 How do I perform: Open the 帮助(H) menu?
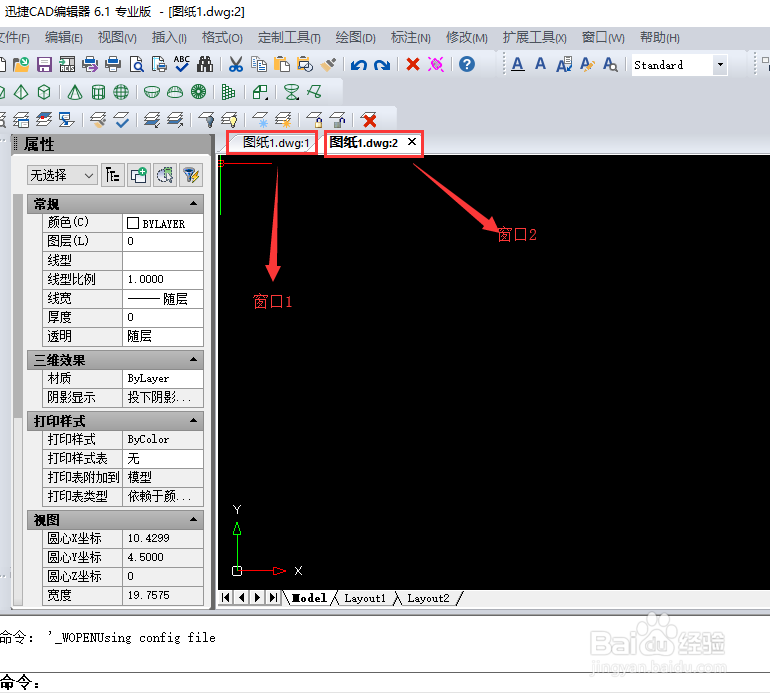click(660, 38)
